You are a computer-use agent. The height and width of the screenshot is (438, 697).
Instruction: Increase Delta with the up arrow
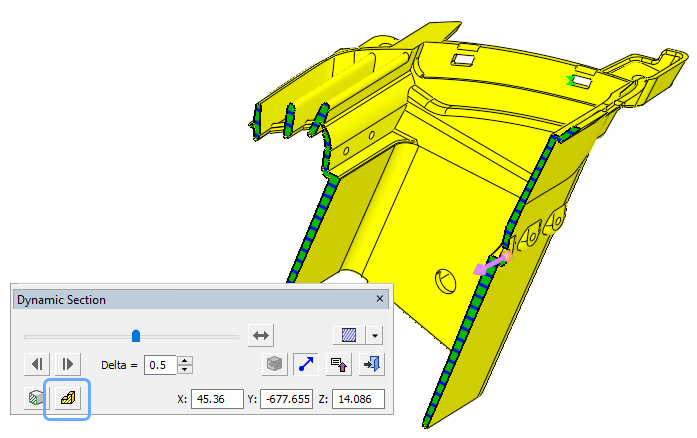point(185,360)
